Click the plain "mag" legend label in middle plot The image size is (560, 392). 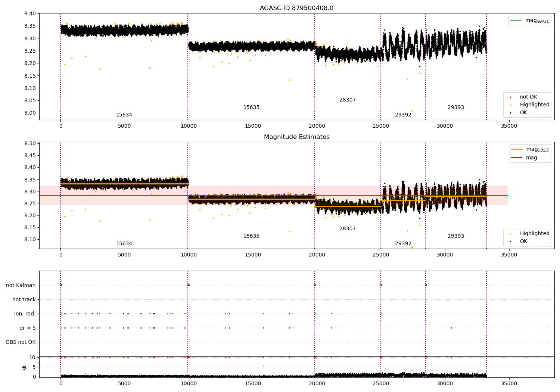point(532,158)
